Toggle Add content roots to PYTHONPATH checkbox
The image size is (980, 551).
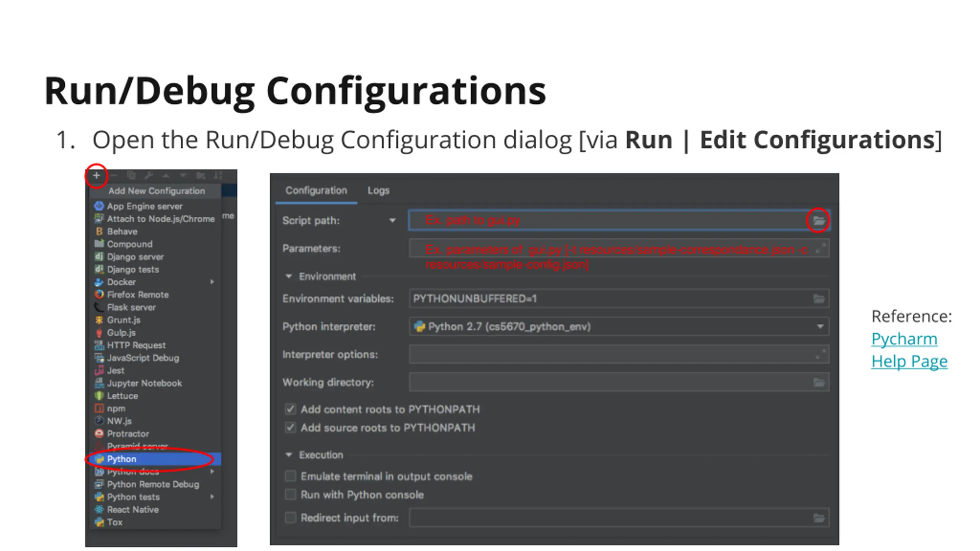point(291,409)
